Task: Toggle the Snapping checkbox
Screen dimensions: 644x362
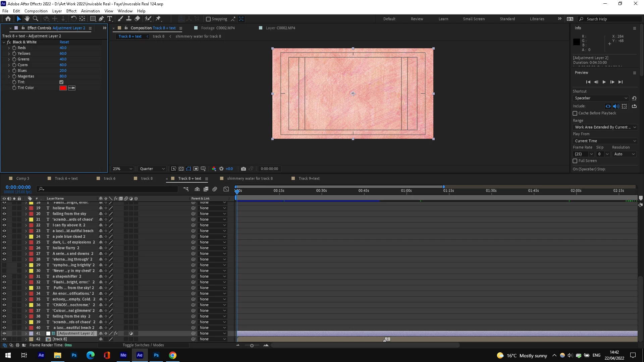Action: [x=208, y=19]
